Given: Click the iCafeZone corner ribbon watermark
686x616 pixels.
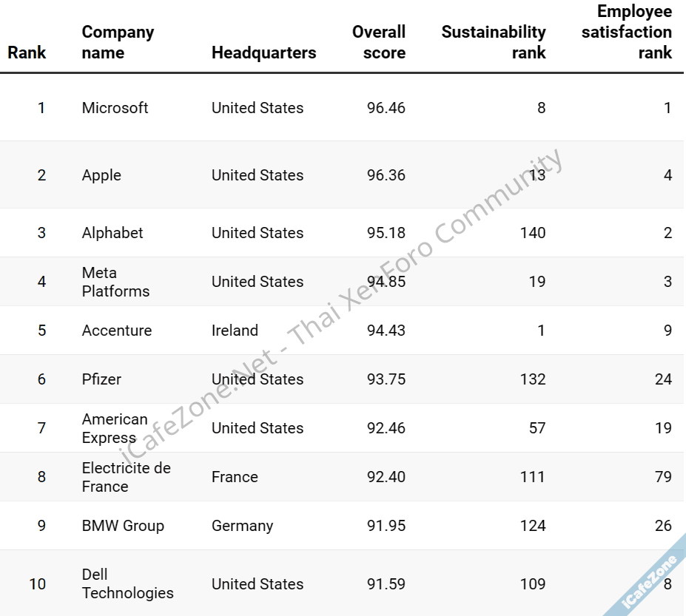Looking at the screenshot, I should (650, 582).
